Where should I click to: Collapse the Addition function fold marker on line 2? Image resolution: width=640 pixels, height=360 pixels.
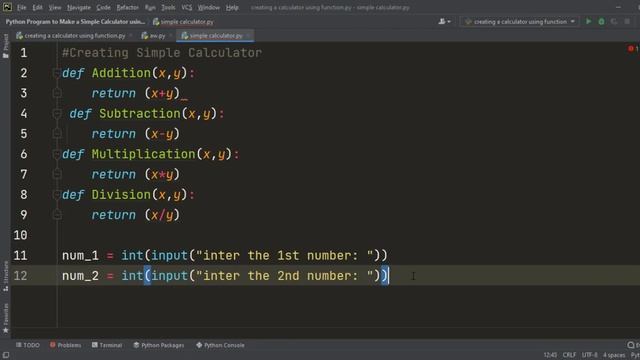click(x=56, y=73)
